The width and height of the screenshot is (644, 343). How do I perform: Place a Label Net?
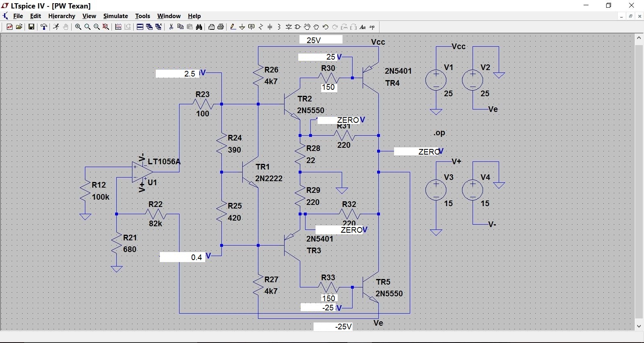click(252, 27)
